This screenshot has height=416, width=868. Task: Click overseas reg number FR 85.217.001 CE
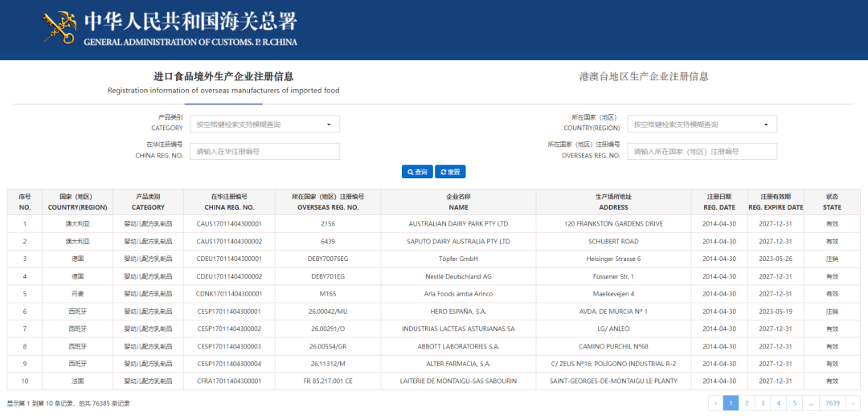click(x=328, y=381)
